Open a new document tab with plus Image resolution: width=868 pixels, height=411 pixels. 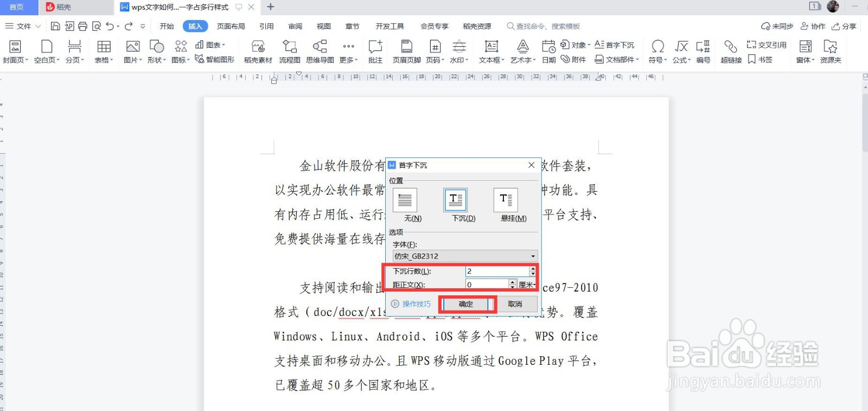point(271,7)
